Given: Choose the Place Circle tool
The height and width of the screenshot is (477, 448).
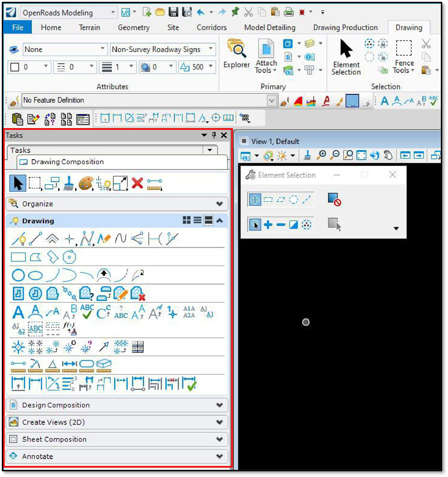Looking at the screenshot, I should [x=18, y=276].
